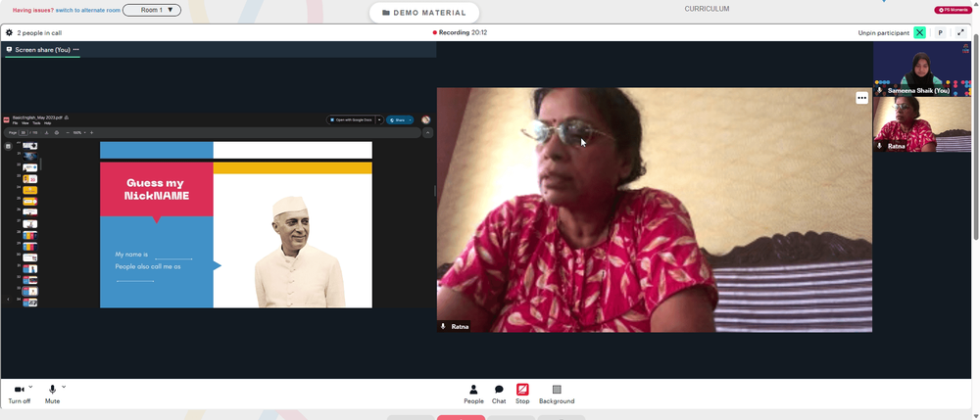Click Ratna small video tile
This screenshot has width=980, height=420.
point(922,124)
